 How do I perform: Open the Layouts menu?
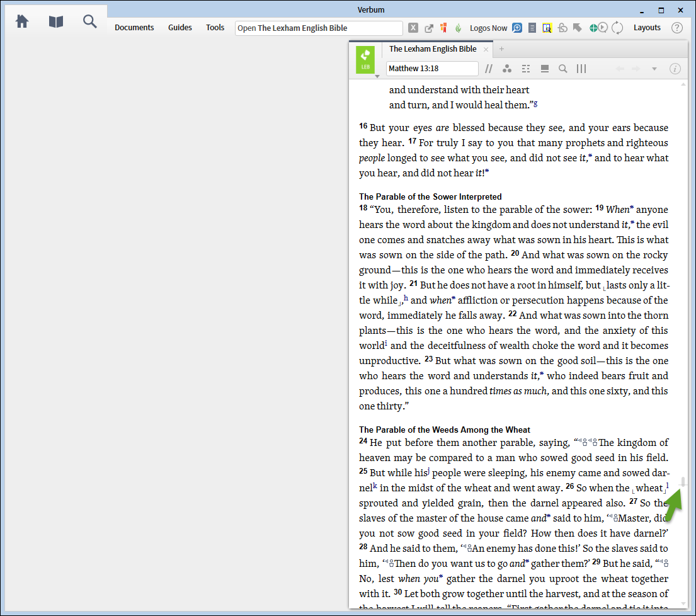(647, 28)
